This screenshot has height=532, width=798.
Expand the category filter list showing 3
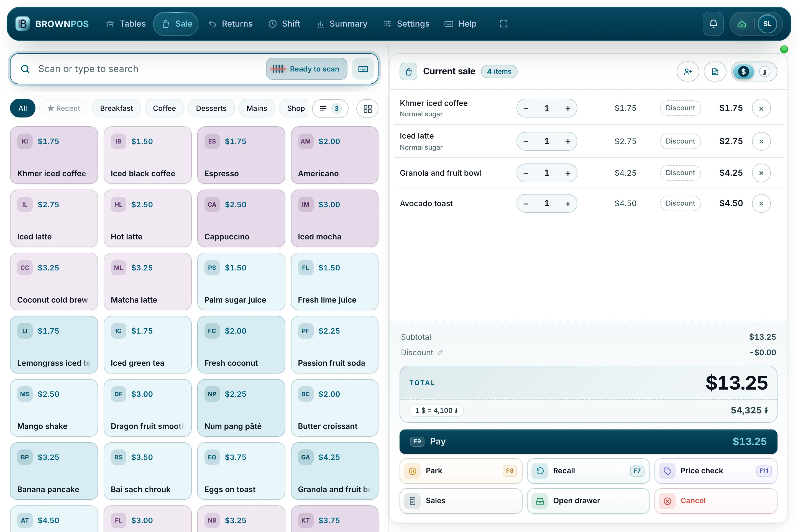pos(330,109)
